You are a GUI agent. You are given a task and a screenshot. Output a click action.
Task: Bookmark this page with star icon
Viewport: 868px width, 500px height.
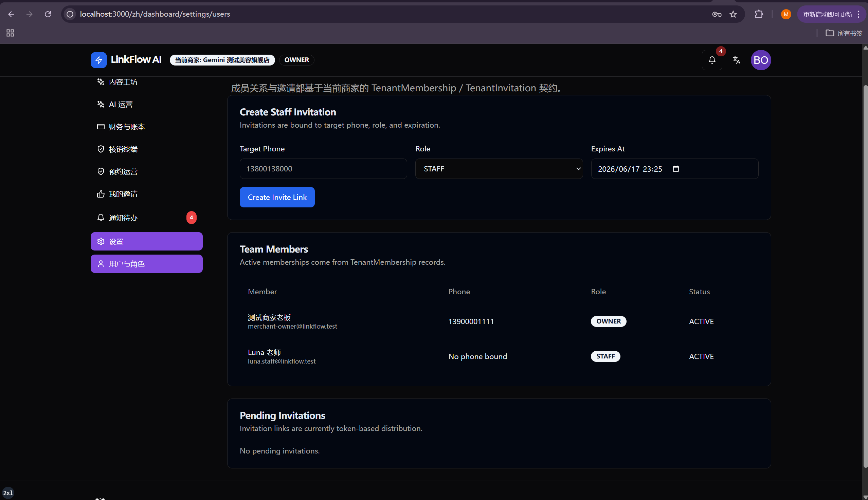pyautogui.click(x=733, y=14)
